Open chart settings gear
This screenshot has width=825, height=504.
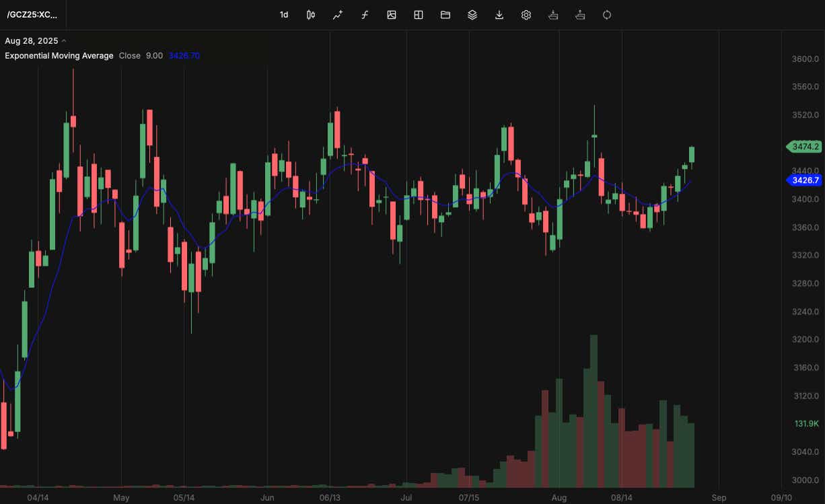(526, 15)
